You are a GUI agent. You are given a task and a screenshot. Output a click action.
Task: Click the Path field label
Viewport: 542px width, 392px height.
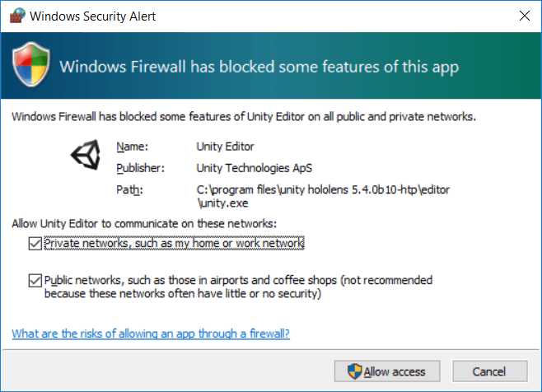click(x=128, y=189)
